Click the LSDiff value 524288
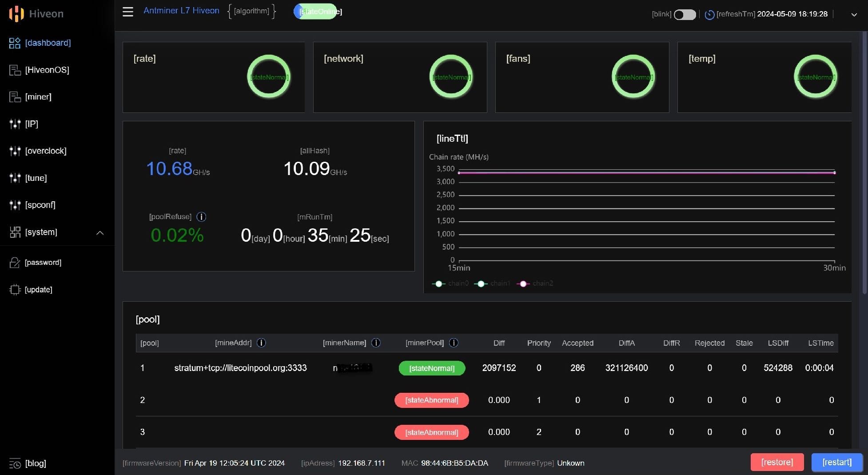 pos(778,368)
